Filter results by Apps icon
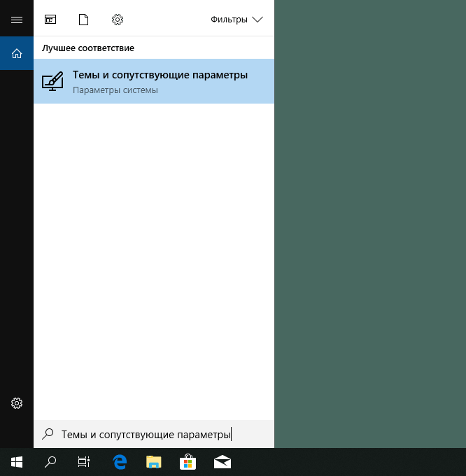Viewport: 466px width, 476px height. pos(50,20)
